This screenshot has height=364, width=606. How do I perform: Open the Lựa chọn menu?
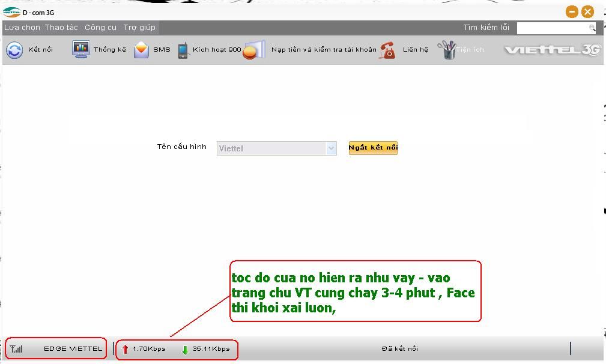click(22, 28)
